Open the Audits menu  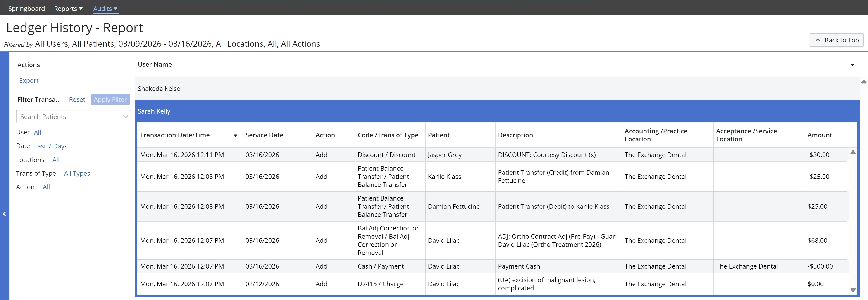pos(105,9)
